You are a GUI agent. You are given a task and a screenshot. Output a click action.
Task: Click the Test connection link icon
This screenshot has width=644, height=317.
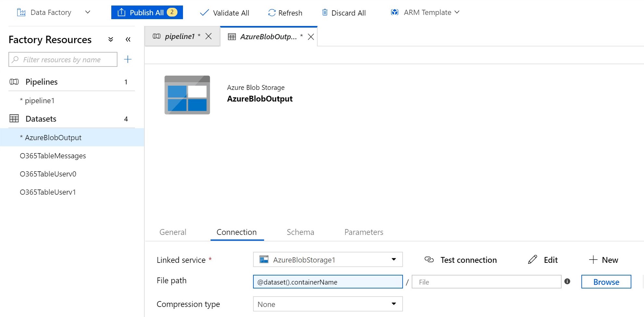coord(429,260)
